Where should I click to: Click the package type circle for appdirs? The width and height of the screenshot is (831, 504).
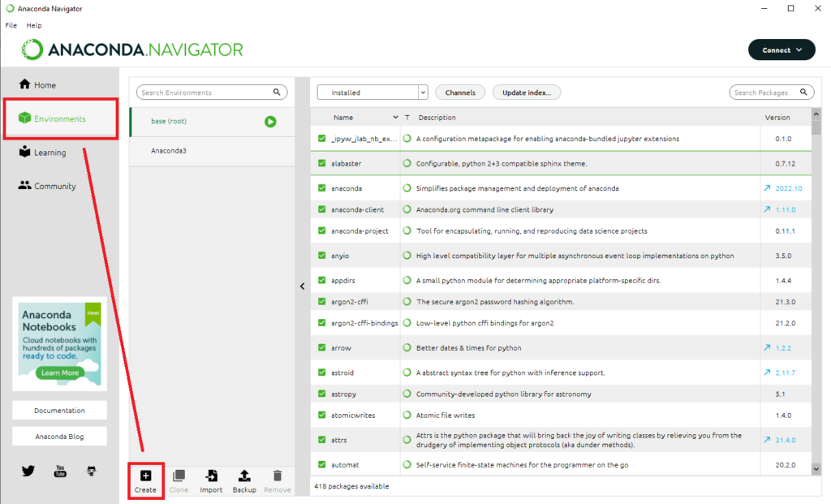[407, 280]
